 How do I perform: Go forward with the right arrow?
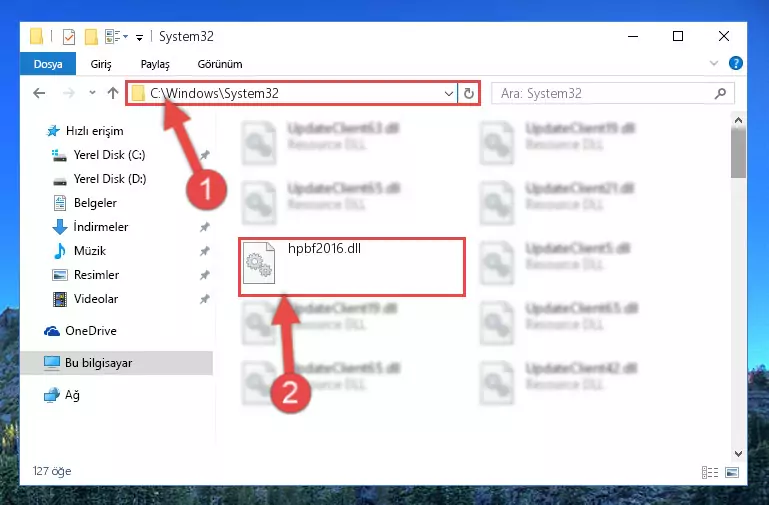click(69, 93)
